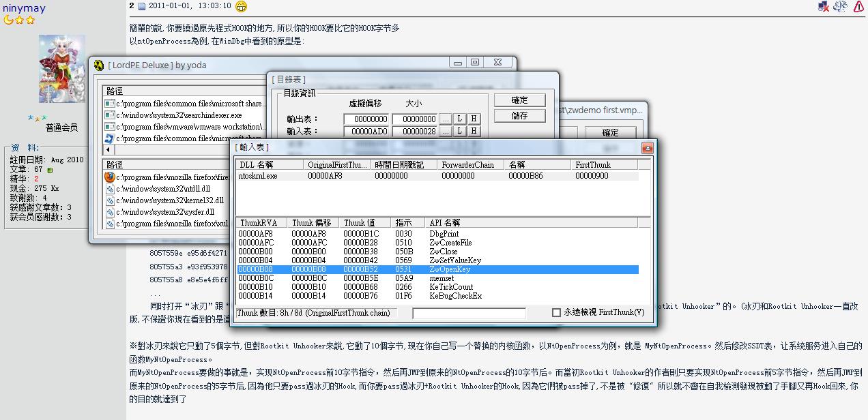Click the H button on the 輸入表 row
Image resolution: width=868 pixels, height=420 pixels.
coord(474,131)
